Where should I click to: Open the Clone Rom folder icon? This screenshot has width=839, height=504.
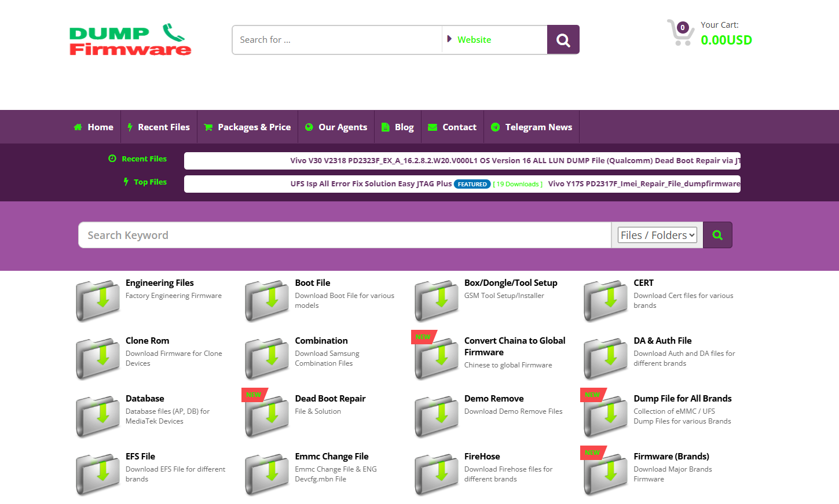(98, 358)
